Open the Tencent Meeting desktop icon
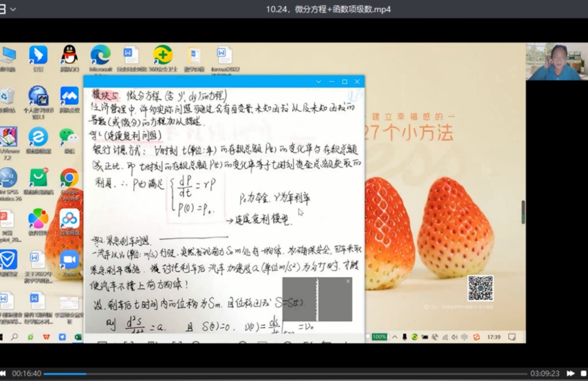This screenshot has width=588, height=381. (69, 96)
